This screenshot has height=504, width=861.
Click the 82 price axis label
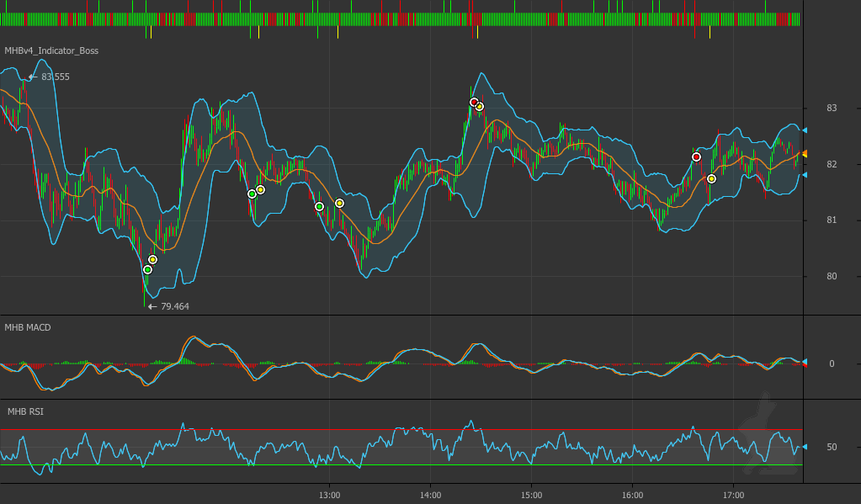(832, 164)
